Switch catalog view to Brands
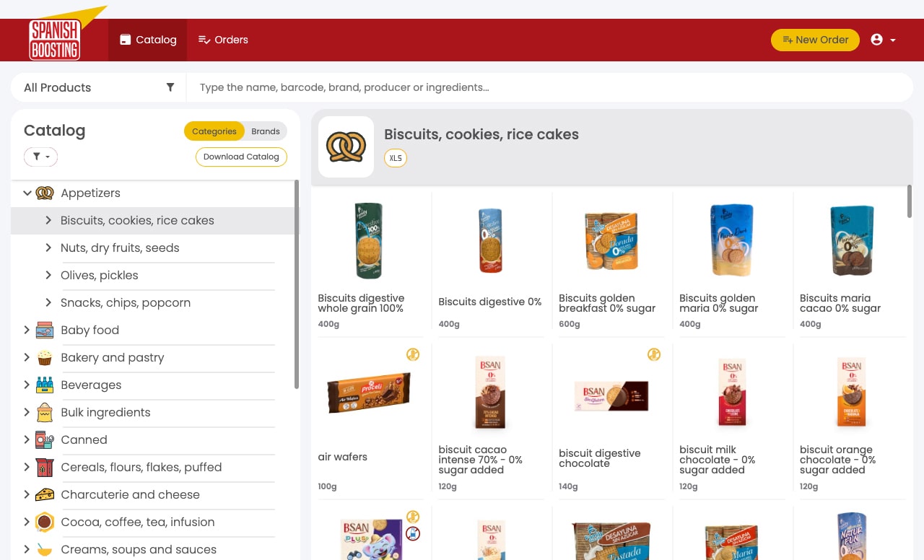The width and height of the screenshot is (924, 560). [266, 131]
